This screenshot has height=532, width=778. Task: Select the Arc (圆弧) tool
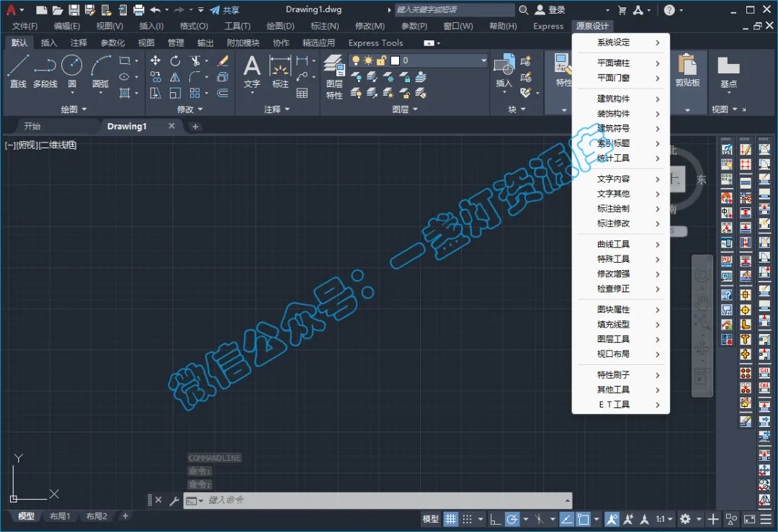pyautogui.click(x=101, y=71)
